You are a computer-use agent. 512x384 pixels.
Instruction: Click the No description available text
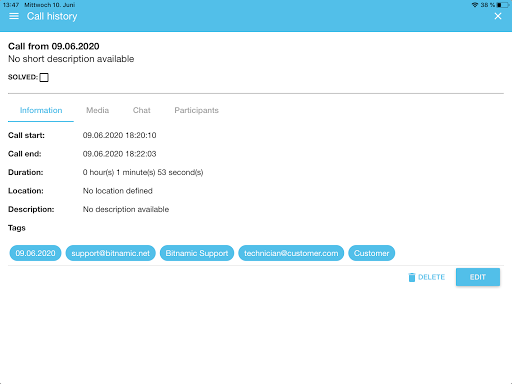[126, 209]
